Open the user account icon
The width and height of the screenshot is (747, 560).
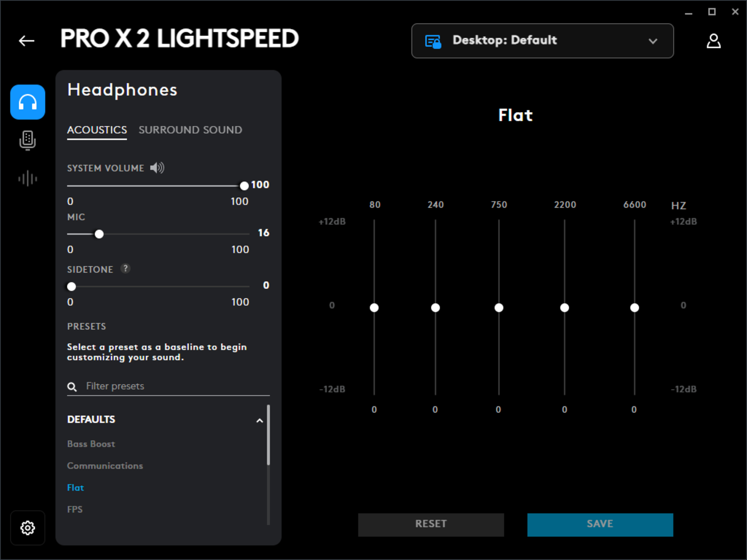click(714, 41)
